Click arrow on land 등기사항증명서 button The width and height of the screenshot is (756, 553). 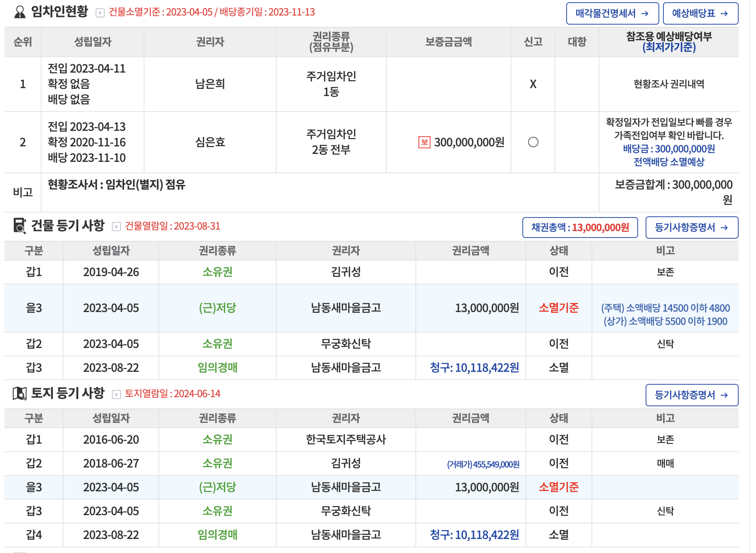pyautogui.click(x=724, y=395)
